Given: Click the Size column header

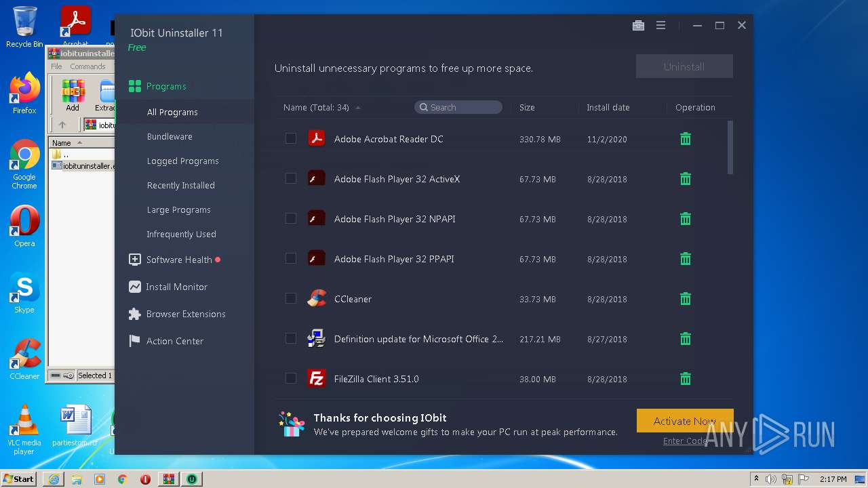Looking at the screenshot, I should [x=527, y=108].
